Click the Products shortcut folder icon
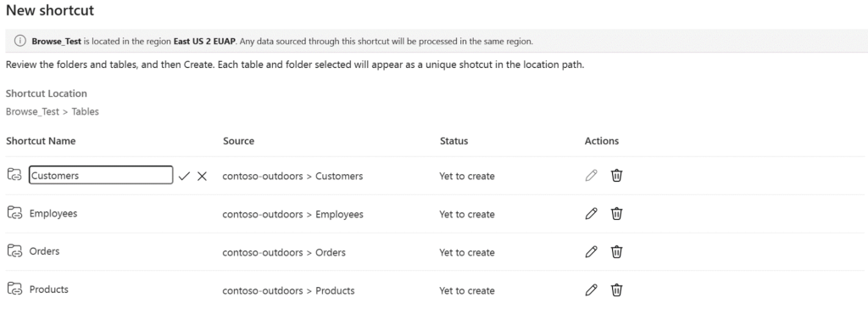Image resolution: width=868 pixels, height=309 pixels. point(14,289)
